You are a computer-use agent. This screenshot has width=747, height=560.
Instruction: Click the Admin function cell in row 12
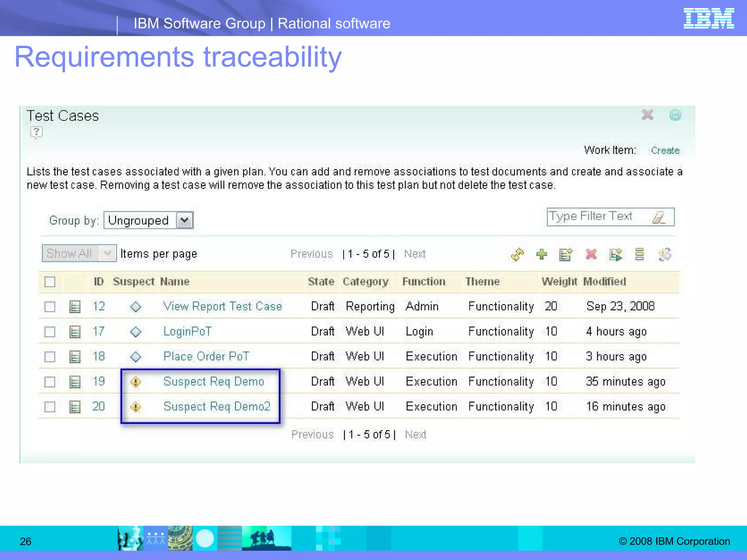point(422,306)
